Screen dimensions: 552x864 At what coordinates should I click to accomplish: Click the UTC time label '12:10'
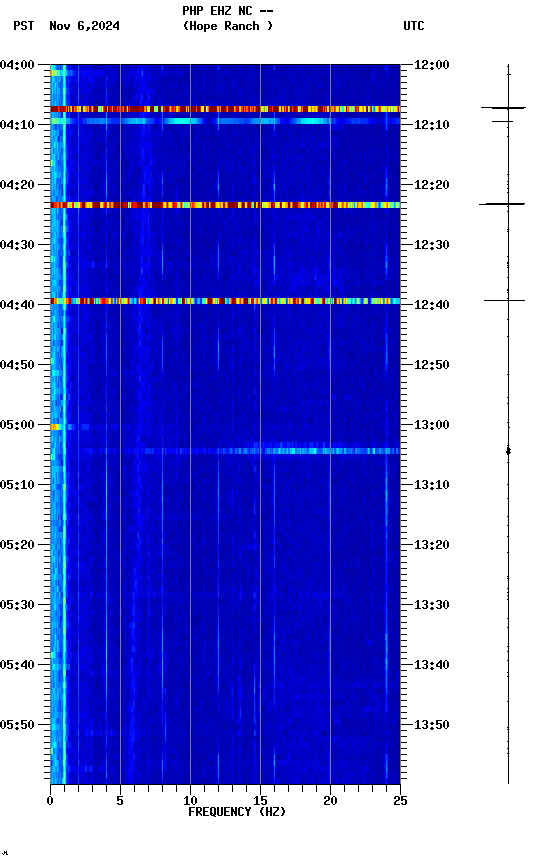(432, 125)
